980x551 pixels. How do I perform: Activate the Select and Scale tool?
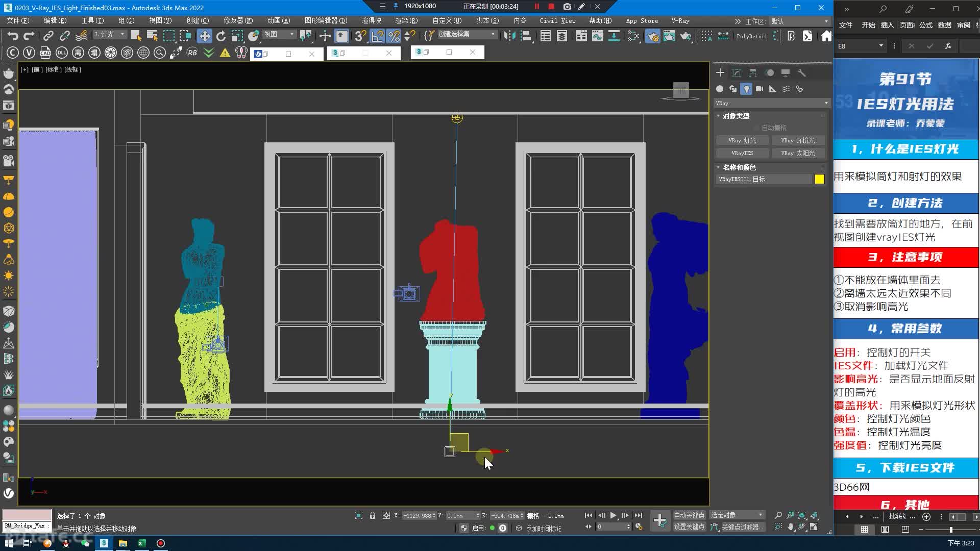tap(237, 36)
